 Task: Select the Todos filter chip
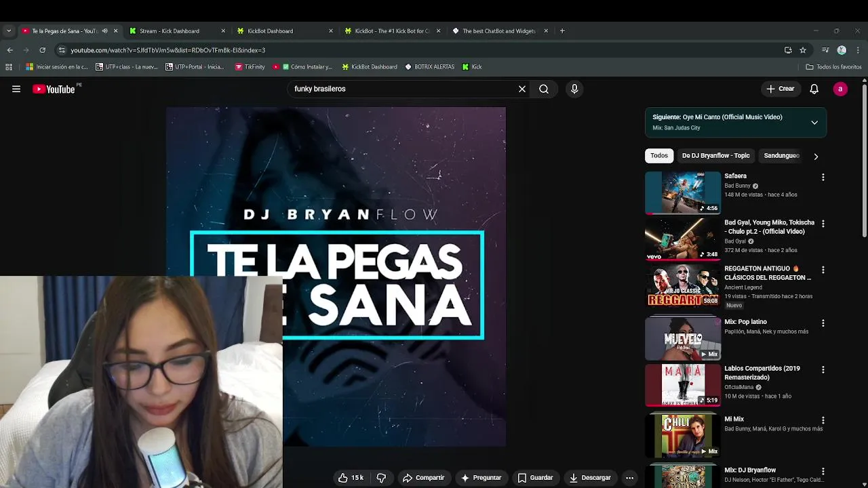click(659, 156)
